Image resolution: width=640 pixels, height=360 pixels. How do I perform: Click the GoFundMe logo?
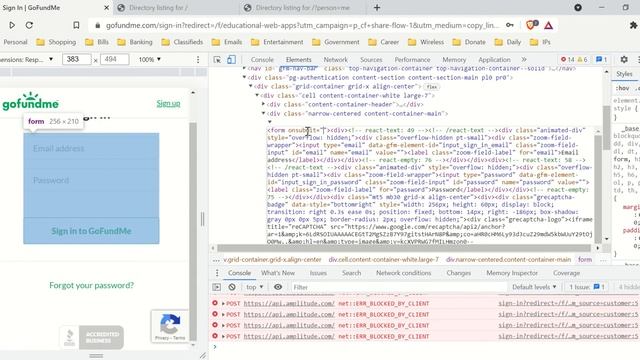[31, 102]
